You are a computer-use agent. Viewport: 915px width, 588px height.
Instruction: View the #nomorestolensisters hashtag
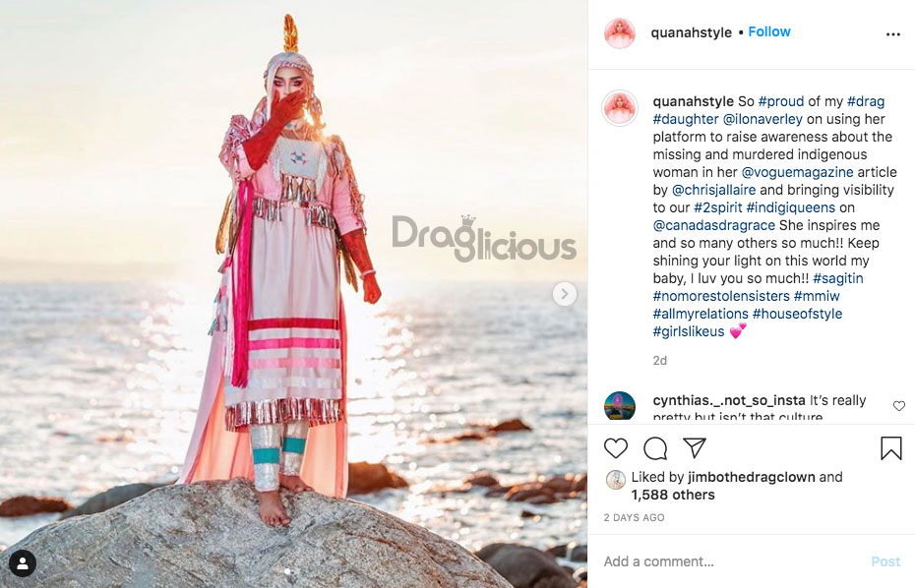click(x=721, y=296)
